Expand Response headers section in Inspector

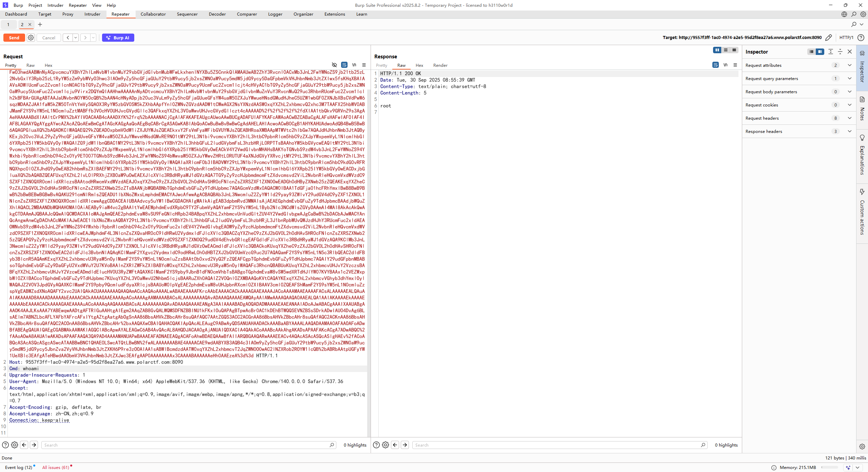tap(849, 131)
